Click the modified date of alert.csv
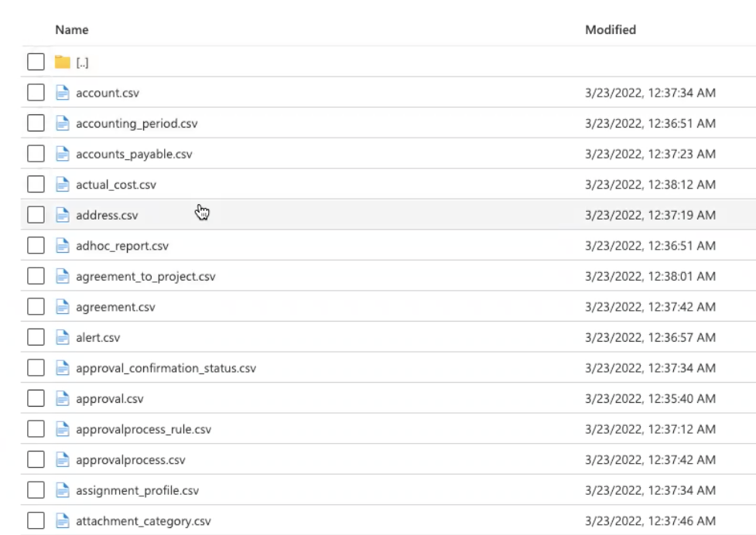This screenshot has width=756, height=535. coord(650,338)
